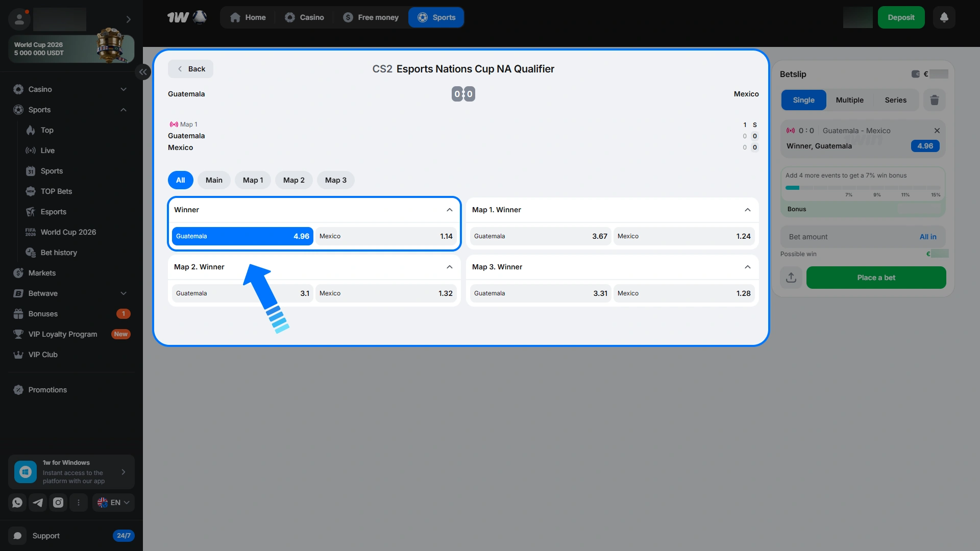Image resolution: width=980 pixels, height=551 pixels.
Task: Go to Casino top tab
Action: (304, 17)
